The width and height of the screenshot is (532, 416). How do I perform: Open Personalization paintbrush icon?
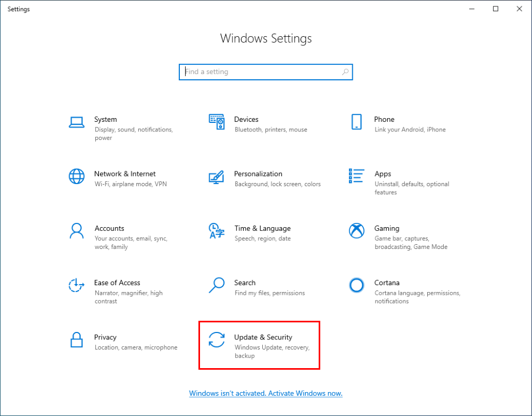pos(217,177)
